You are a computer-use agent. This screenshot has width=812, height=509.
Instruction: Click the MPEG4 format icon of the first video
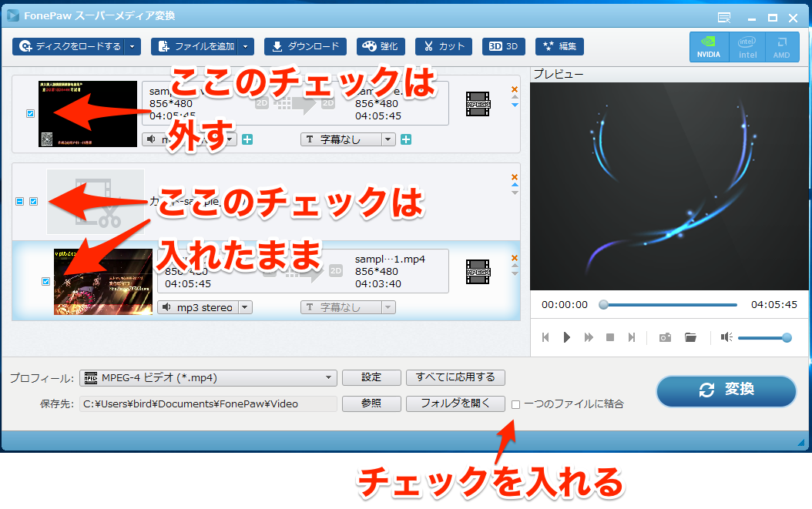point(478,104)
